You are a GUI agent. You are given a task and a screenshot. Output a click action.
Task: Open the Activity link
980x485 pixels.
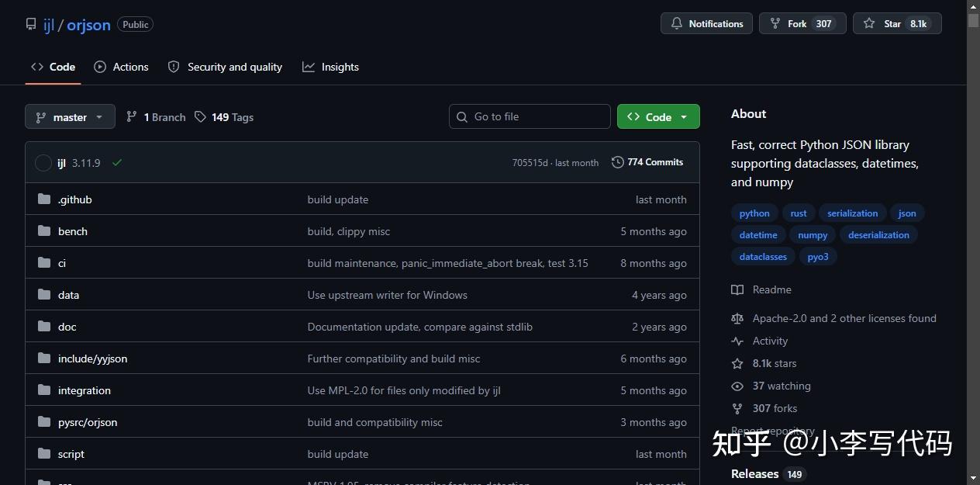click(x=759, y=341)
